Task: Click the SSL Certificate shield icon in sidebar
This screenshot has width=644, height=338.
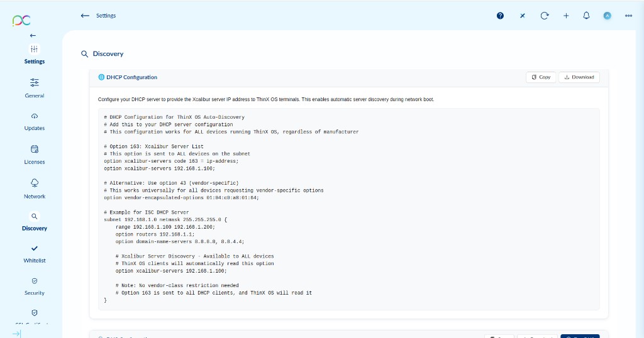Action: (x=35, y=313)
